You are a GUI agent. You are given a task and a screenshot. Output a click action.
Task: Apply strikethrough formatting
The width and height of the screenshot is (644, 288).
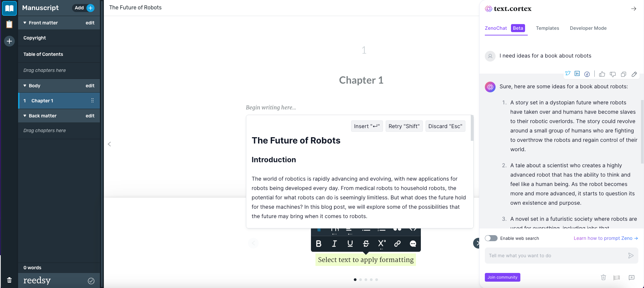pyautogui.click(x=366, y=244)
